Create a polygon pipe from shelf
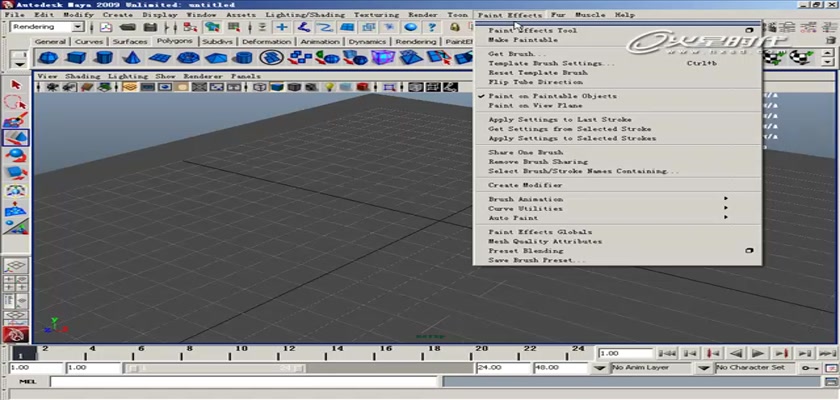The image size is (840, 400). 244,57
